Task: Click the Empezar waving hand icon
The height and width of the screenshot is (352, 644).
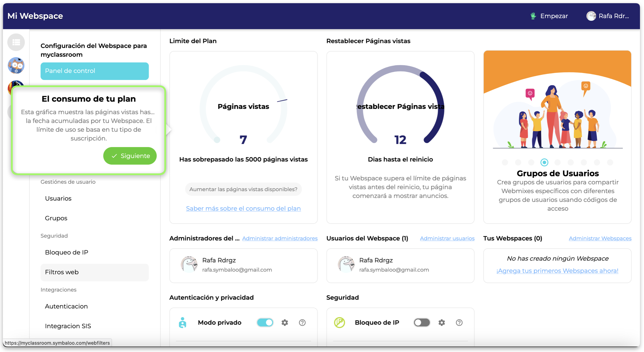Action: tap(533, 16)
